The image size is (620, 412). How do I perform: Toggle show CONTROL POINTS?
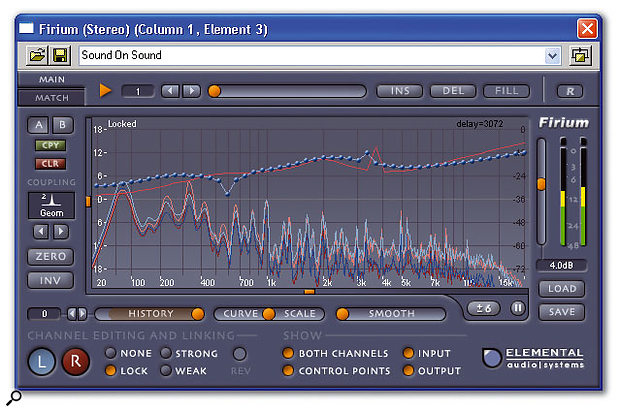(336, 371)
